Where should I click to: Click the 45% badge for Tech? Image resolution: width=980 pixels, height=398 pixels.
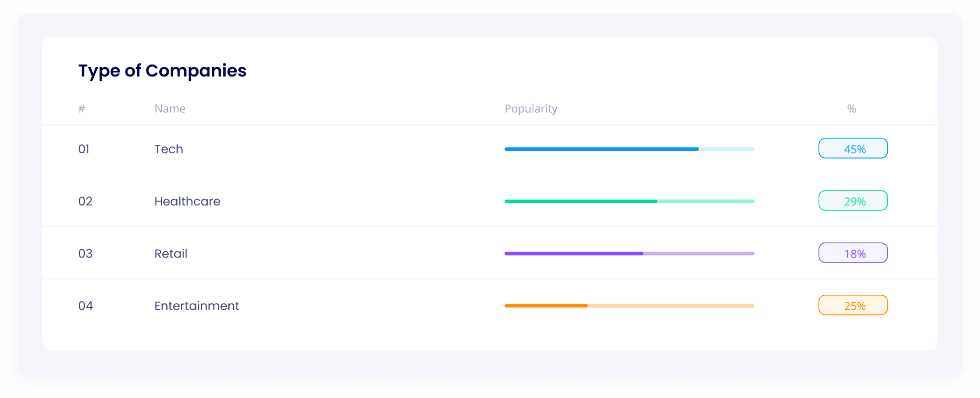(852, 148)
